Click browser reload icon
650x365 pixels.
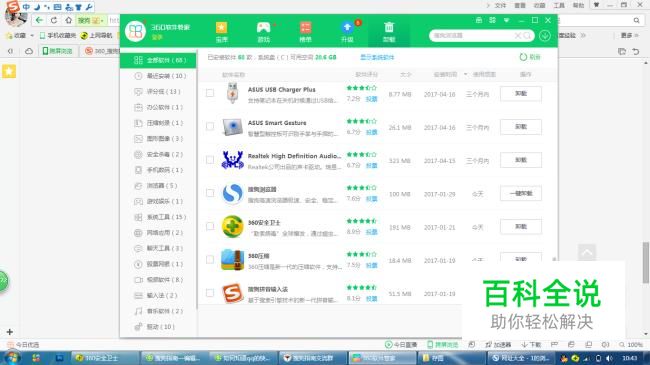[x=54, y=20]
